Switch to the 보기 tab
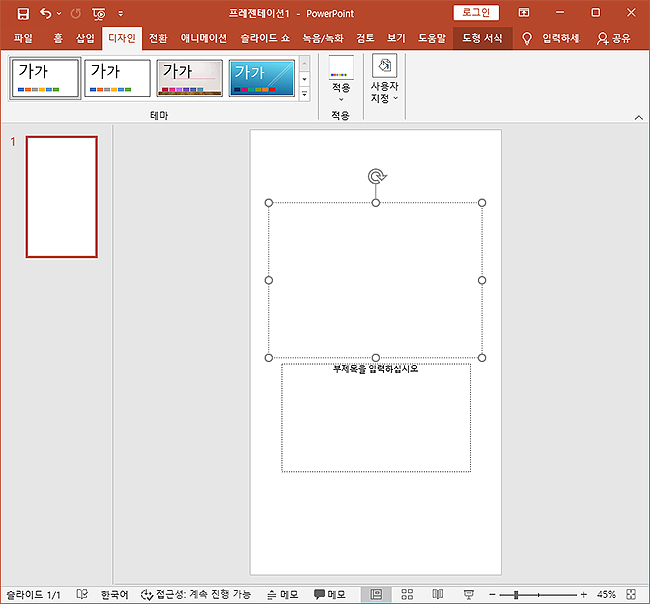The height and width of the screenshot is (604, 650). 396,39
